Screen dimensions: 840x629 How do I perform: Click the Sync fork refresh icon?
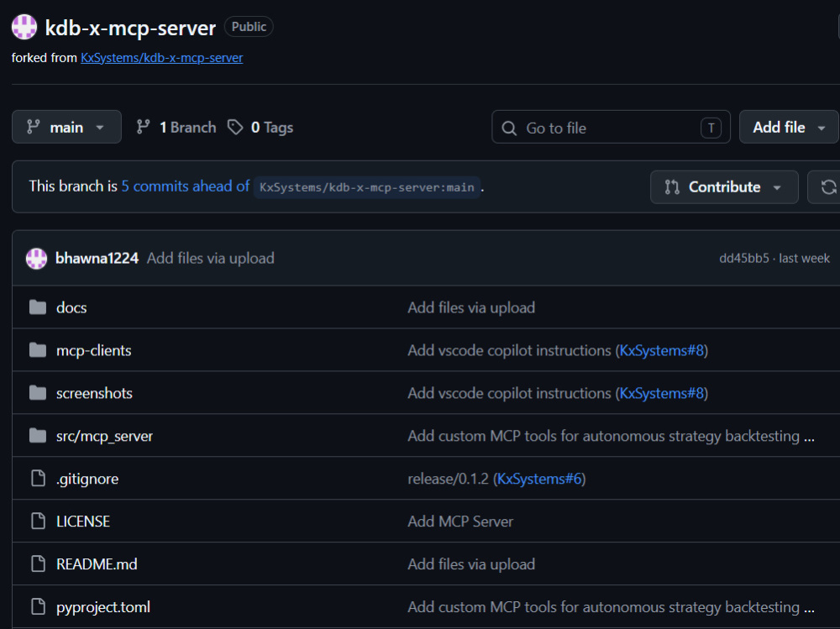[x=828, y=187]
